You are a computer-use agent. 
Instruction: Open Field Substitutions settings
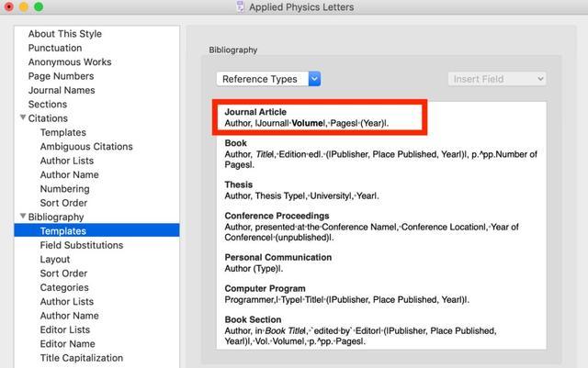(x=82, y=245)
